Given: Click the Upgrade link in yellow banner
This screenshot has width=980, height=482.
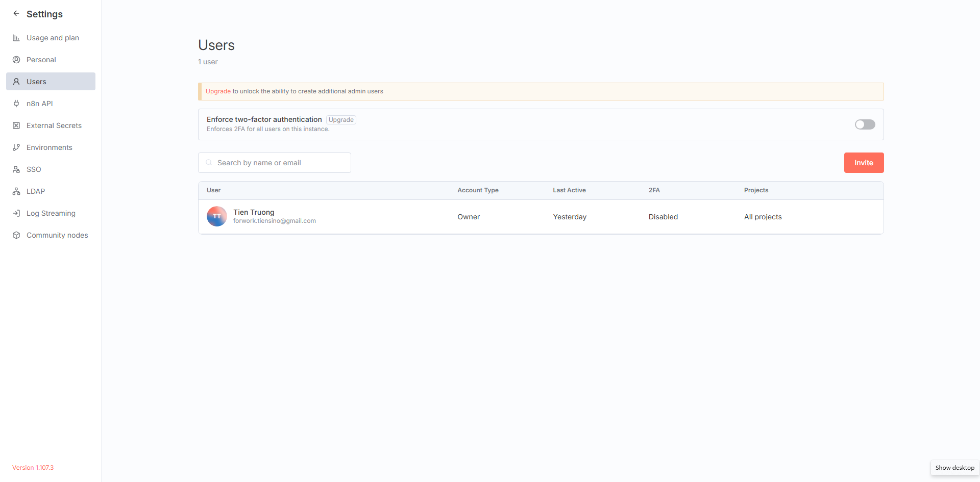Looking at the screenshot, I should pyautogui.click(x=218, y=91).
